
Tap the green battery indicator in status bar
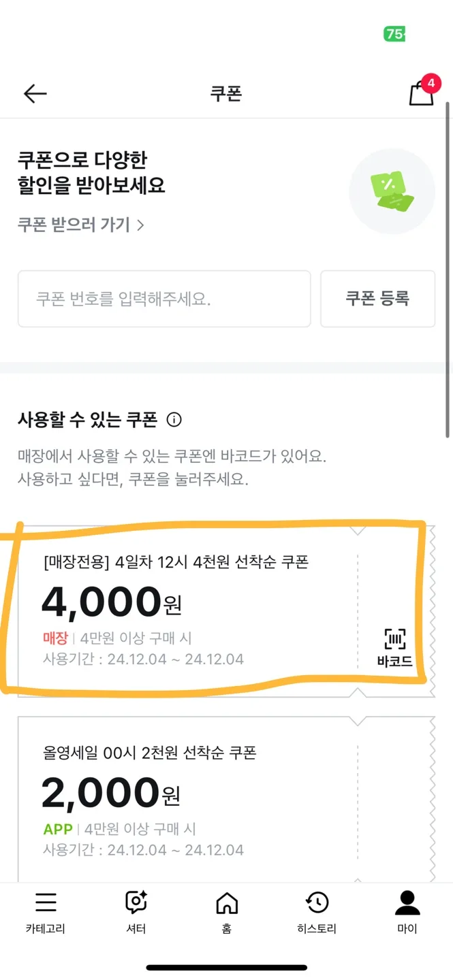click(x=394, y=34)
